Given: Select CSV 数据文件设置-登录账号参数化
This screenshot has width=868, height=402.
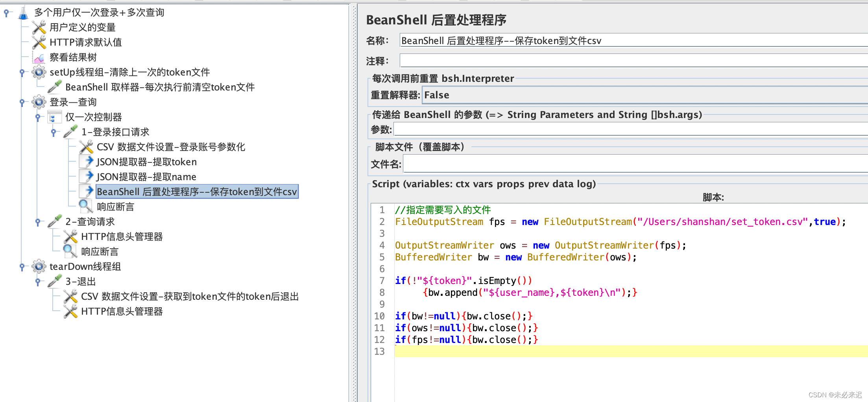Looking at the screenshot, I should (171, 147).
